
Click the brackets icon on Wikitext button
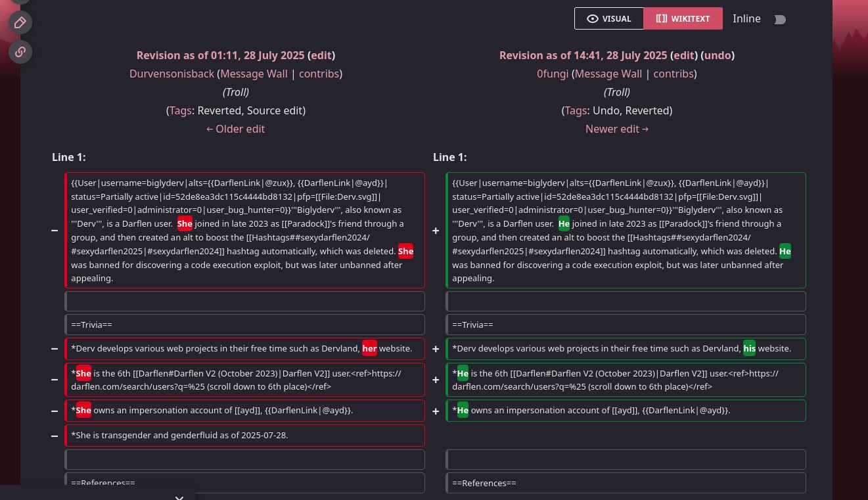pos(661,19)
